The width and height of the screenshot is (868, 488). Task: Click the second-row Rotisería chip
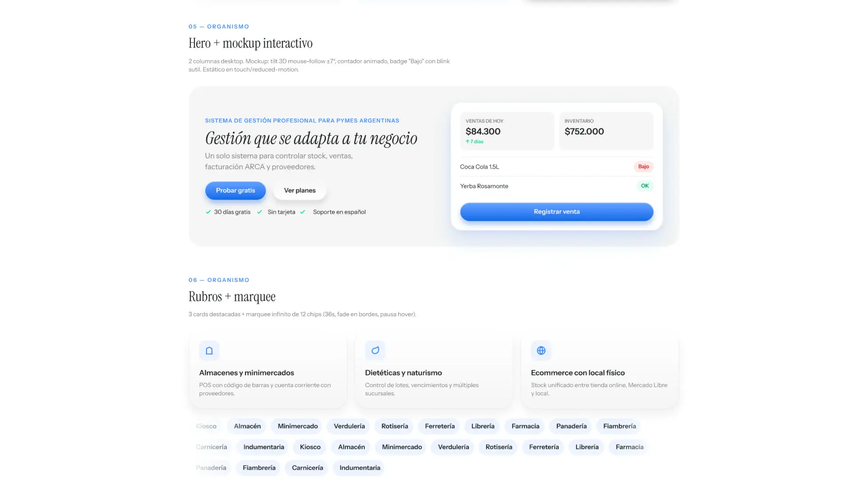pyautogui.click(x=499, y=447)
